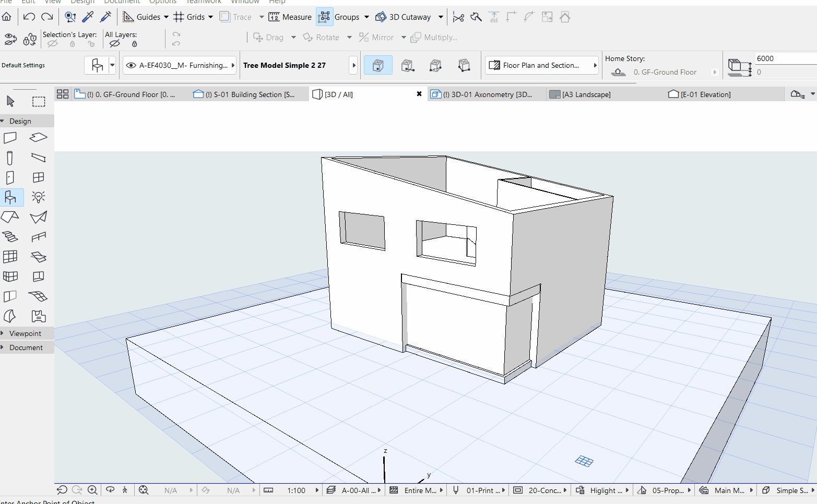Choose the Wall tool
The image size is (817, 504).
(x=10, y=138)
